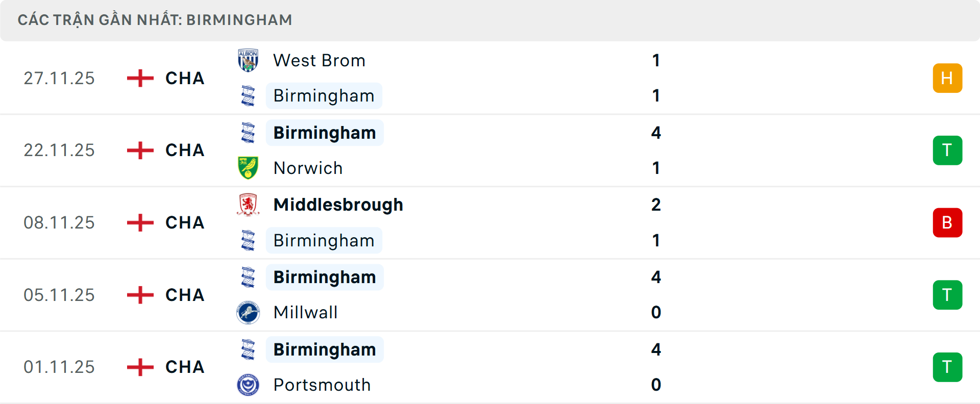The height and width of the screenshot is (404, 980).
Task: Click the green T badge for Norwich win
Action: [x=947, y=150]
